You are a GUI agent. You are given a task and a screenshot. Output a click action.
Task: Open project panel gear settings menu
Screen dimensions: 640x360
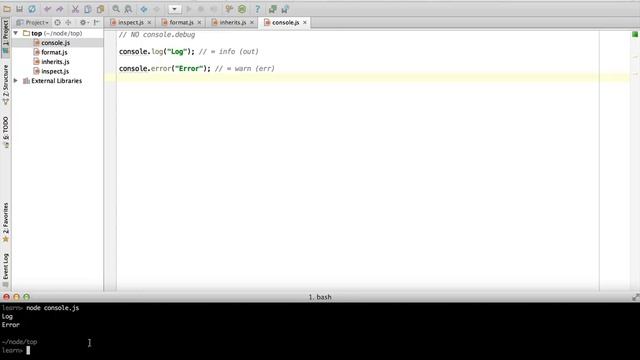click(84, 22)
